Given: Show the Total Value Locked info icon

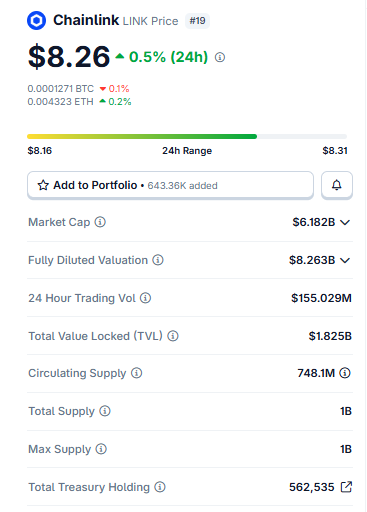Looking at the screenshot, I should click(x=173, y=336).
